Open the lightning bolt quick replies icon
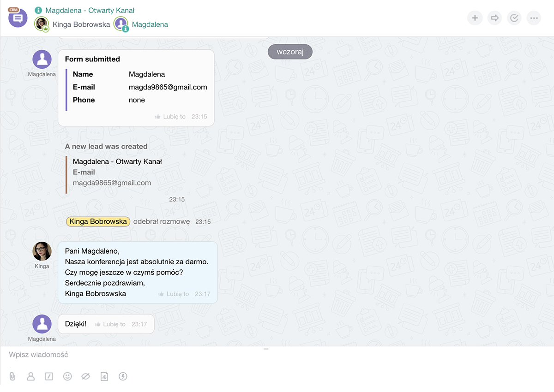 123,376
